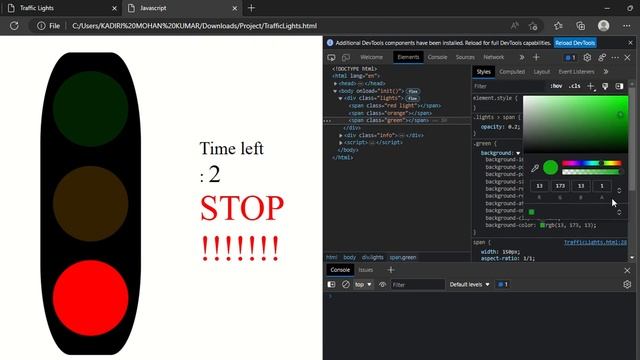Expand the head element node
The image size is (640, 360).
pyautogui.click(x=336, y=83)
